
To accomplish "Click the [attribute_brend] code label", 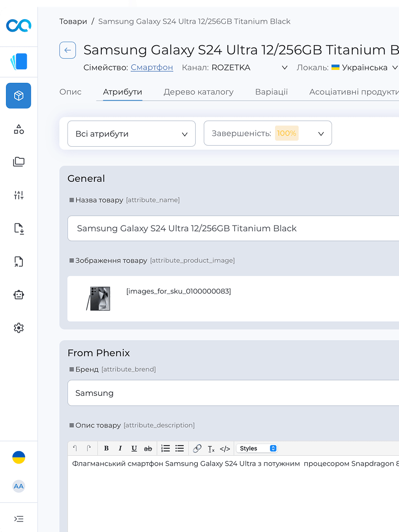I will click(128, 369).
